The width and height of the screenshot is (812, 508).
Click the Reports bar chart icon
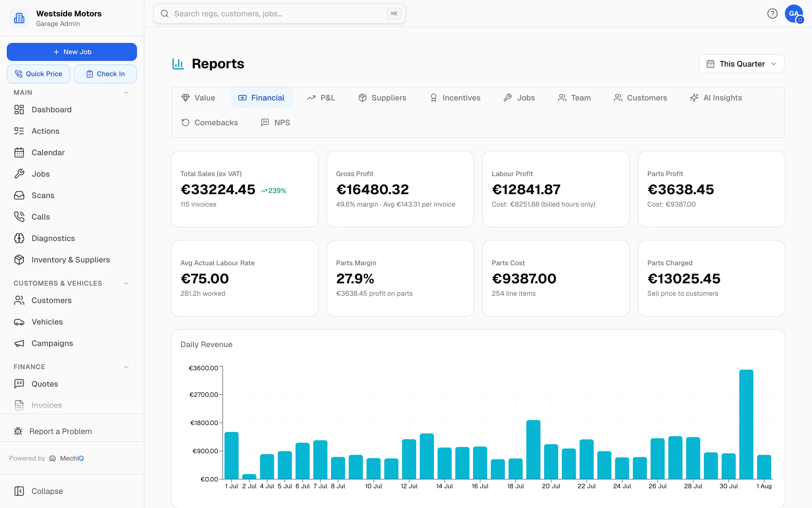click(x=178, y=64)
